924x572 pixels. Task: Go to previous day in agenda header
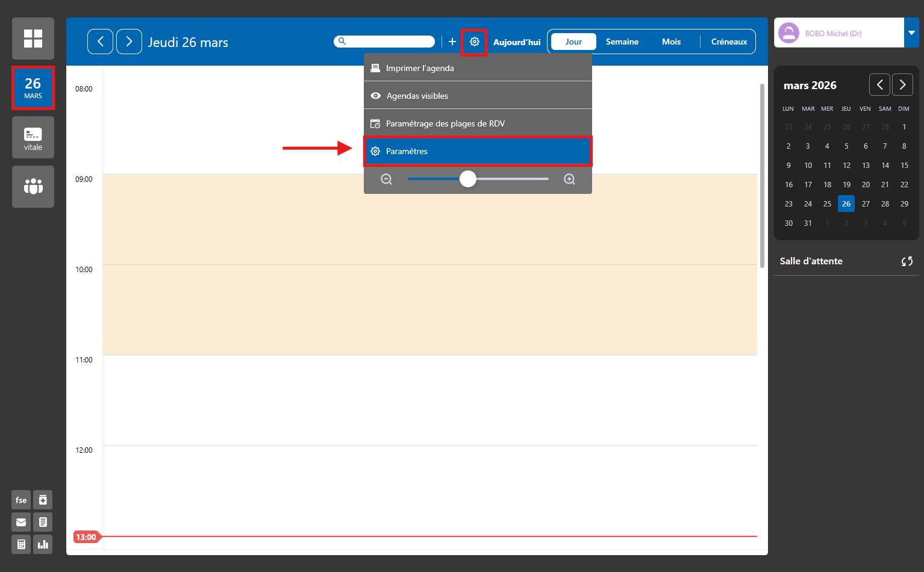coord(100,42)
